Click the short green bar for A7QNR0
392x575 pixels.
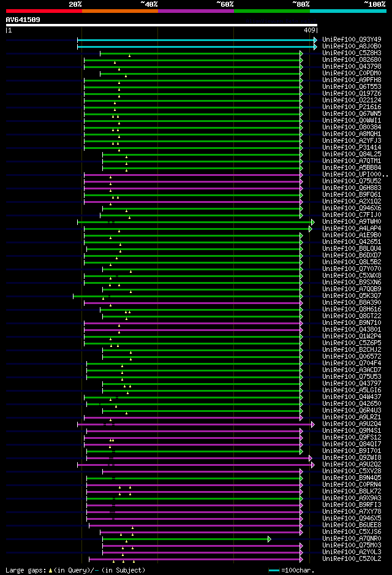187,539
